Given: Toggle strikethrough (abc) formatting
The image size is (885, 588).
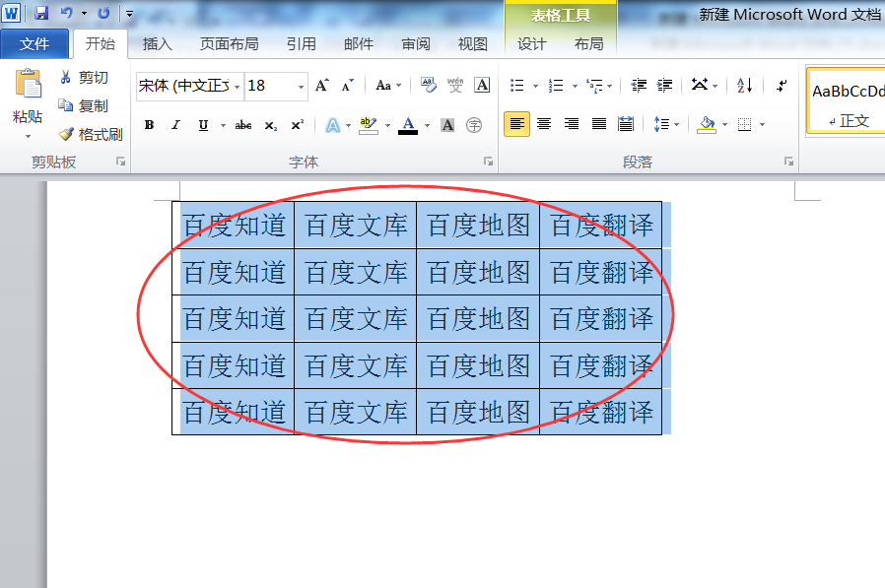Looking at the screenshot, I should [x=243, y=125].
